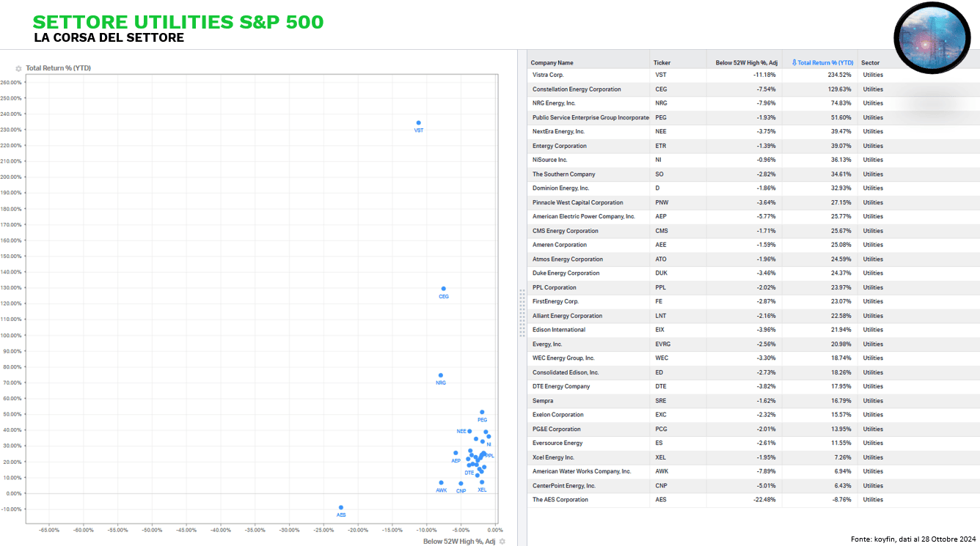Sort by Below 52W High %, Adj column header
Viewport: 980px width, 546px height.
coord(746,63)
